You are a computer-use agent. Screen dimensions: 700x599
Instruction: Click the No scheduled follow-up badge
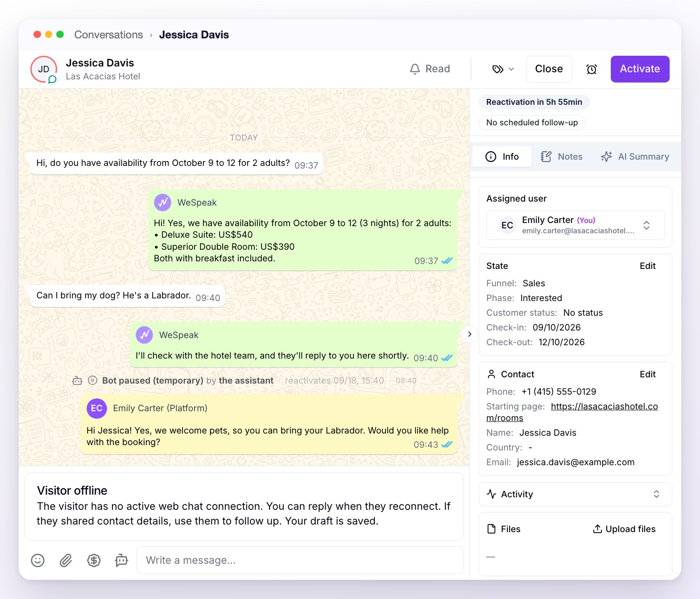(532, 123)
